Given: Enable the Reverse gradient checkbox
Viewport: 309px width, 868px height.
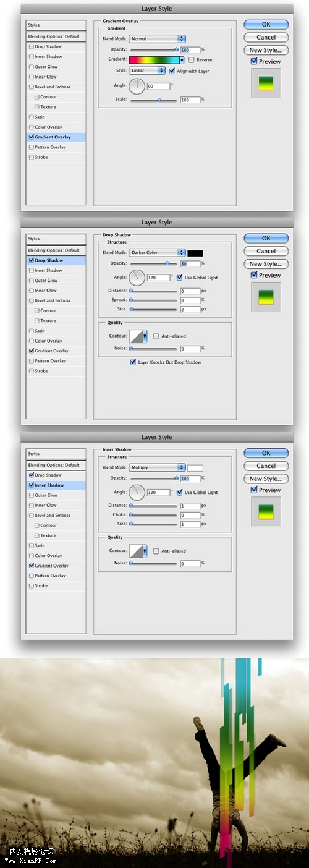Looking at the screenshot, I should click(x=192, y=60).
